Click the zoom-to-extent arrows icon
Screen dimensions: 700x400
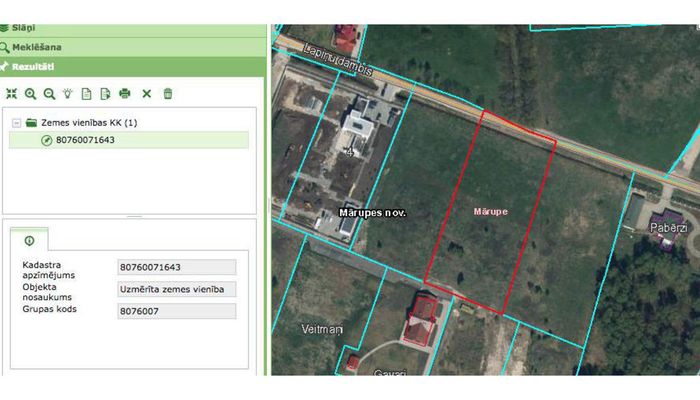click(x=12, y=93)
